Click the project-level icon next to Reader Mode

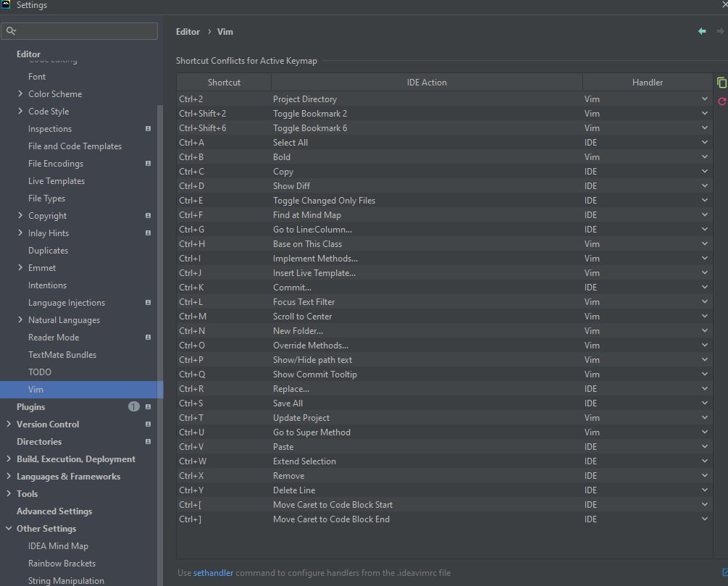click(x=148, y=338)
